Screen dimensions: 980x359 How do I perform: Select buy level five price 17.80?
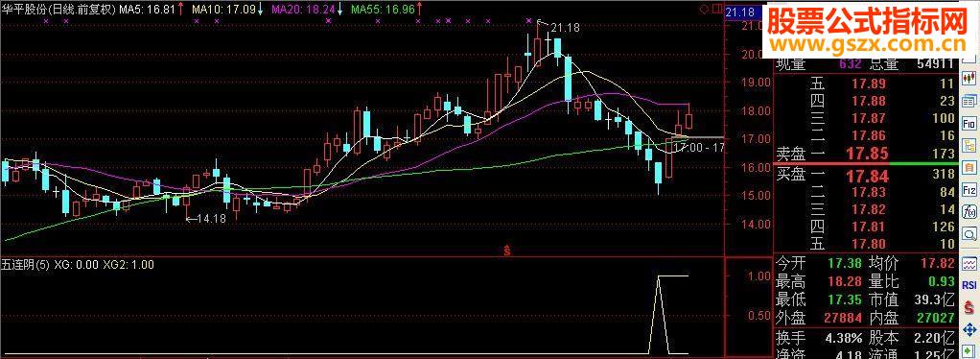click(869, 243)
